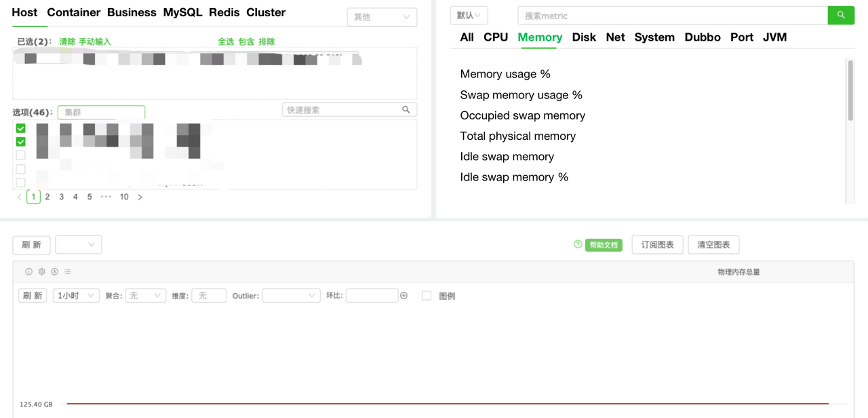This screenshot has height=418, width=868.
Task: Expand the 1小时 time range dropdown
Action: (x=76, y=296)
